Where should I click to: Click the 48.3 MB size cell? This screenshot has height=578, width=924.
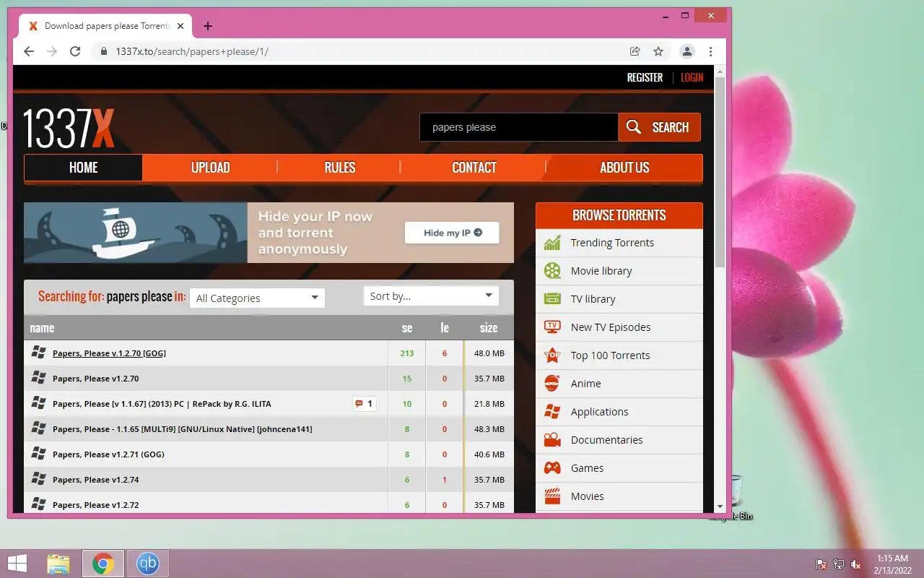point(489,429)
